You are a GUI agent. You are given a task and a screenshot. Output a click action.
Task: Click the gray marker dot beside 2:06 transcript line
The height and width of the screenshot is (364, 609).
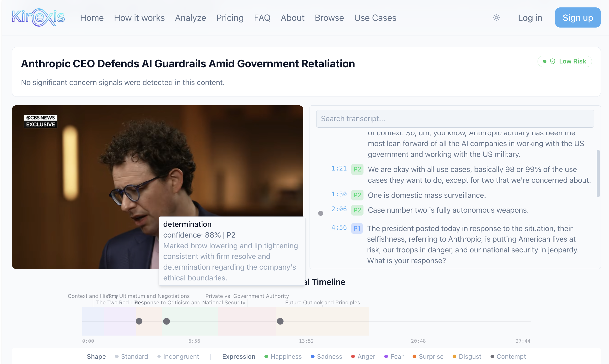tap(321, 213)
